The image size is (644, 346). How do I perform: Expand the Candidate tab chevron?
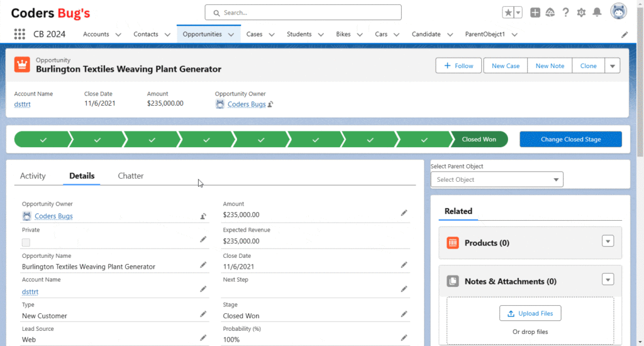[x=450, y=35]
